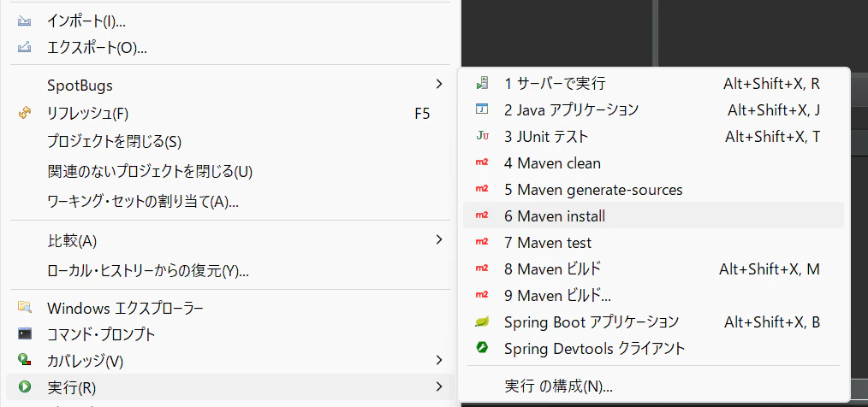Open the カバレッジ(V) menu entry
The width and height of the screenshot is (868, 407).
pos(232,361)
